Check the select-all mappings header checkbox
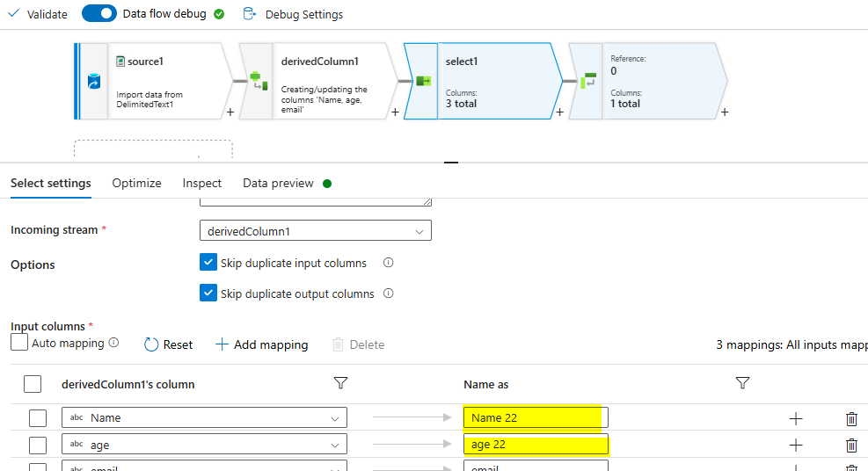Screen dimensions: 868x471 [x=33, y=384]
